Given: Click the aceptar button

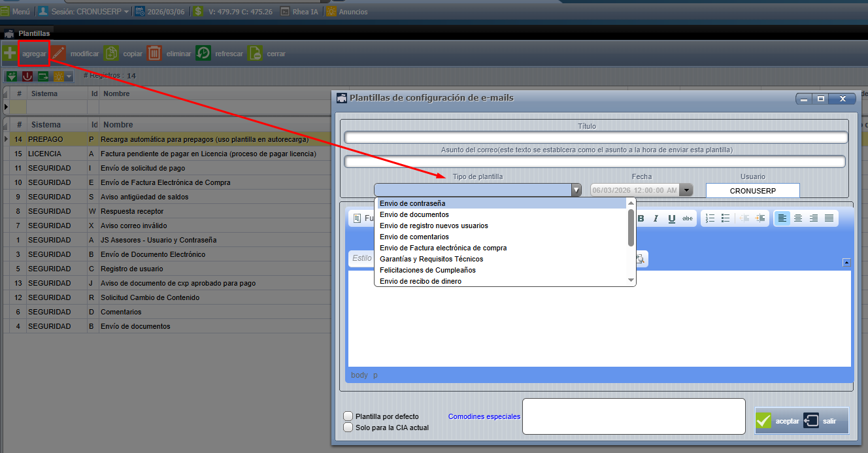Looking at the screenshot, I should click(x=778, y=421).
